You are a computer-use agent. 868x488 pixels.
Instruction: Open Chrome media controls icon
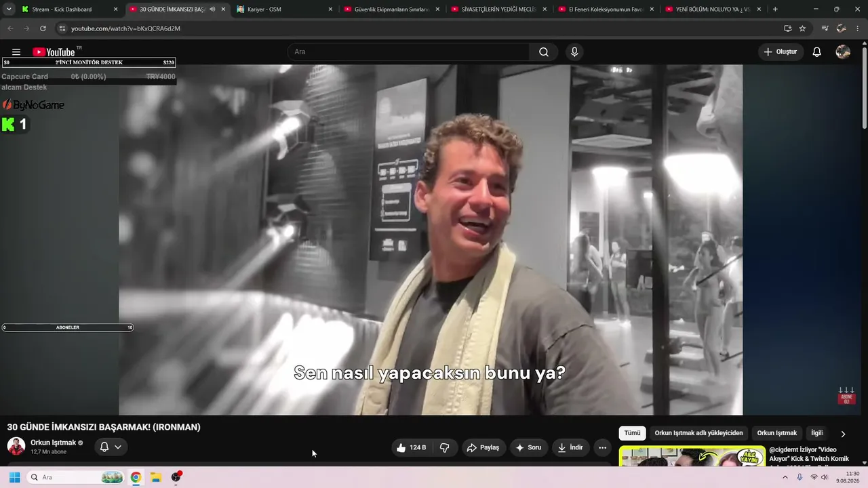pos(825,28)
